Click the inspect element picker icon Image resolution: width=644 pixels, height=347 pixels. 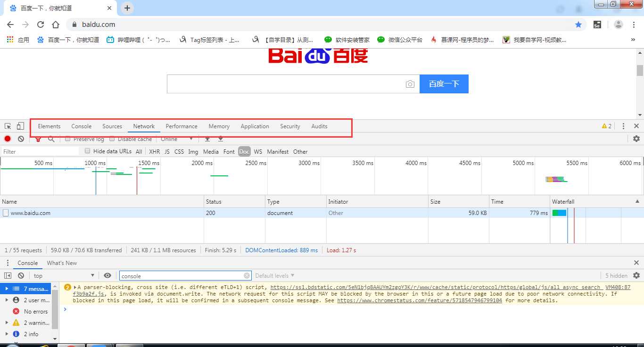click(8, 126)
